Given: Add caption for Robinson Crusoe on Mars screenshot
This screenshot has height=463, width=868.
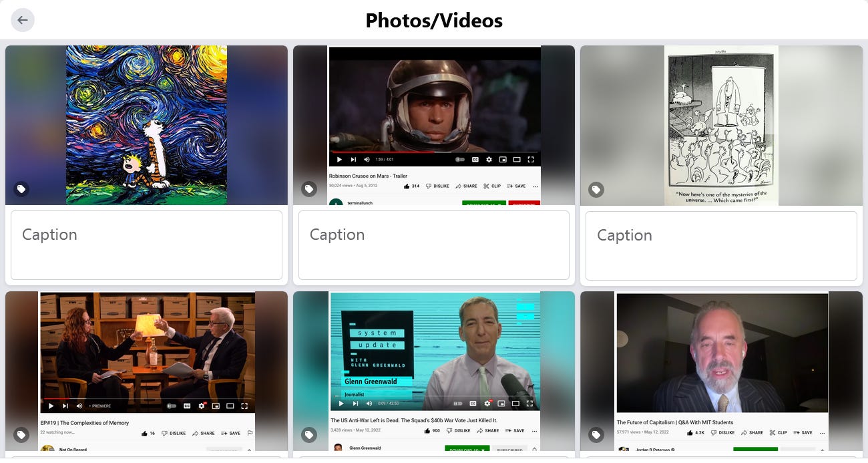Looking at the screenshot, I should point(434,245).
